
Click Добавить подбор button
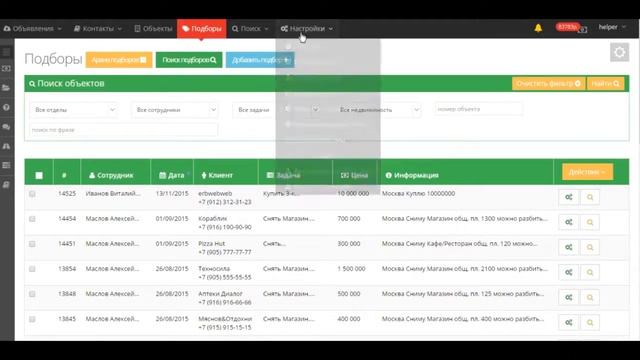[x=260, y=60]
